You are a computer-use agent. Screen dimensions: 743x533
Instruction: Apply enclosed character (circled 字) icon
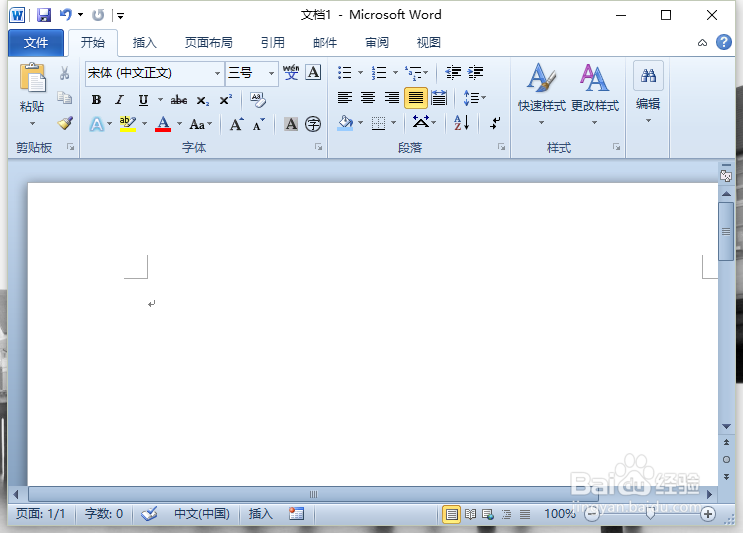(313, 124)
